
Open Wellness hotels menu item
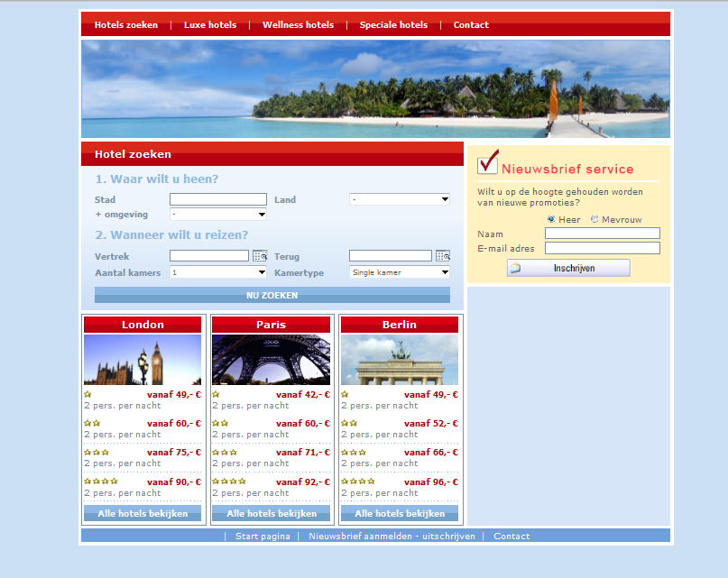click(x=298, y=25)
